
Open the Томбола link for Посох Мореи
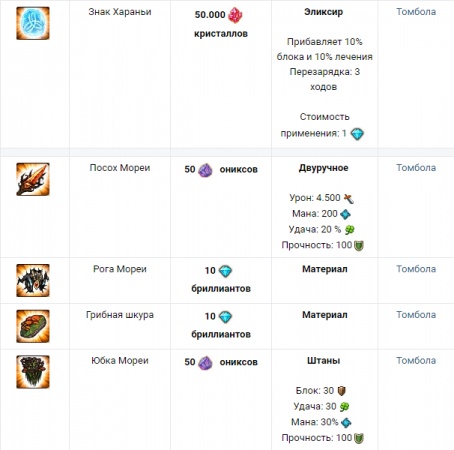tap(416, 168)
